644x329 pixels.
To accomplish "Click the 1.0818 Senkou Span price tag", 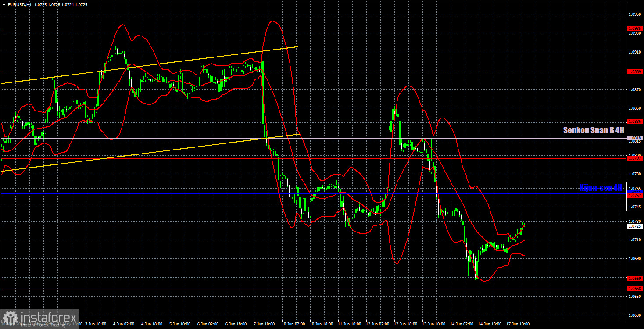I will point(635,138).
